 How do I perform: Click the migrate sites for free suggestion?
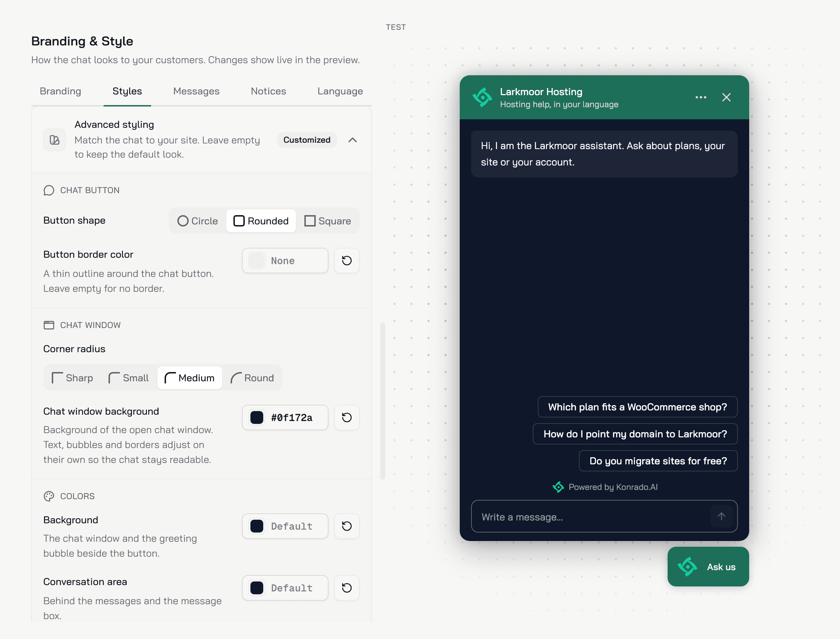658,461
